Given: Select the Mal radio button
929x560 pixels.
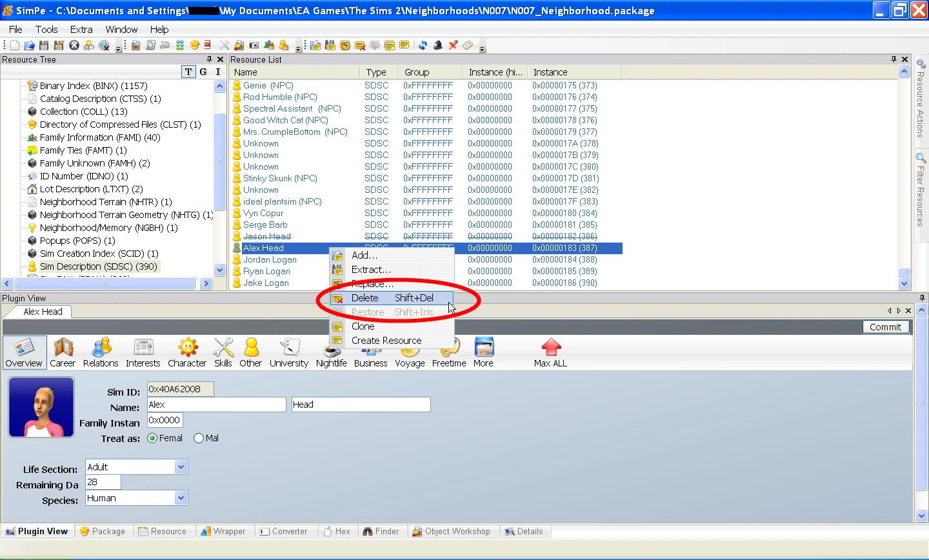Looking at the screenshot, I should [199, 438].
